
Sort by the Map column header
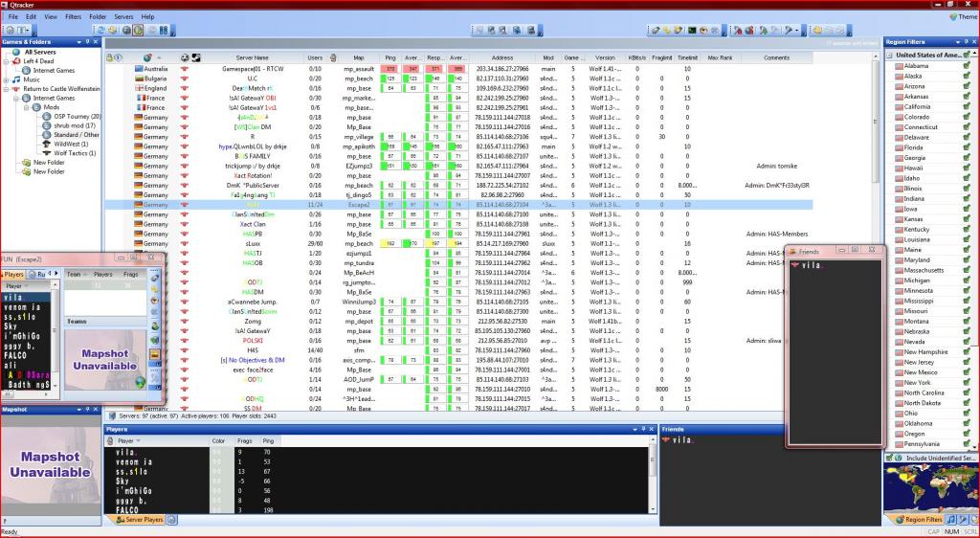point(359,57)
